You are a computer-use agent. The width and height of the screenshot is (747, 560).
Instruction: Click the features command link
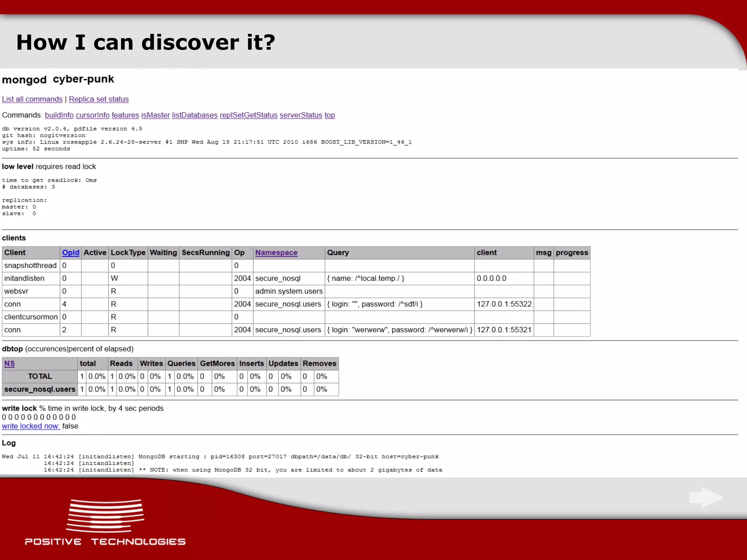pyautogui.click(x=125, y=115)
